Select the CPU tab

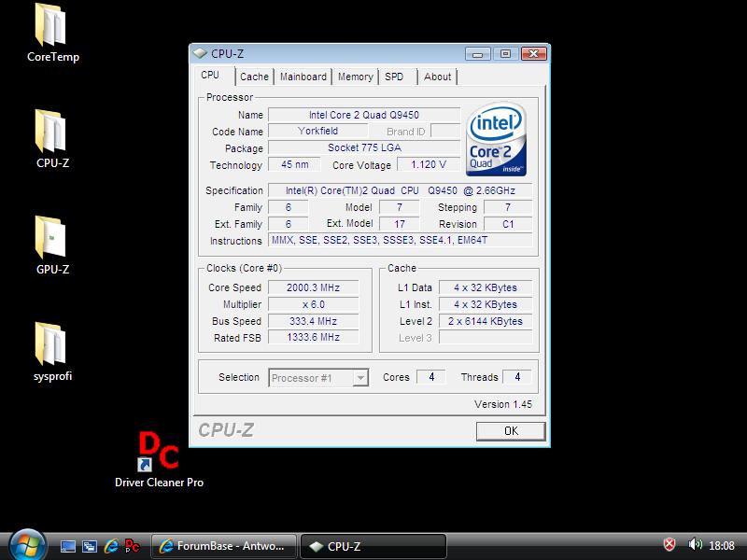click(210, 76)
